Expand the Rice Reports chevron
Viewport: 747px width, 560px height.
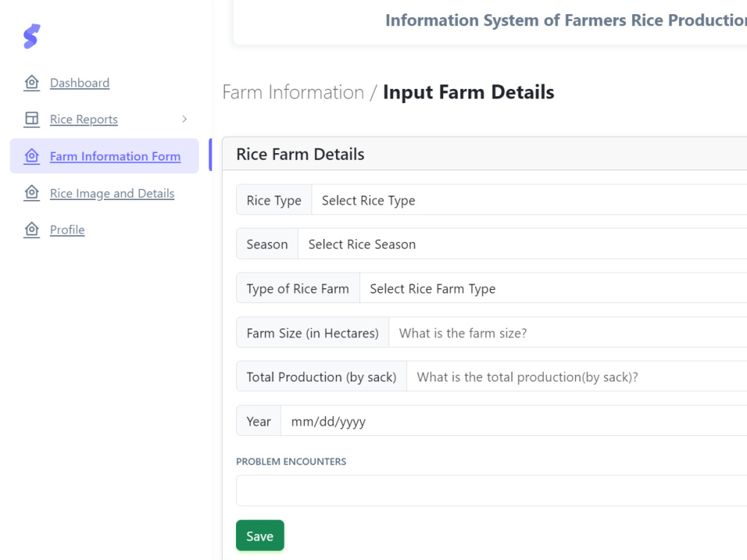(185, 119)
